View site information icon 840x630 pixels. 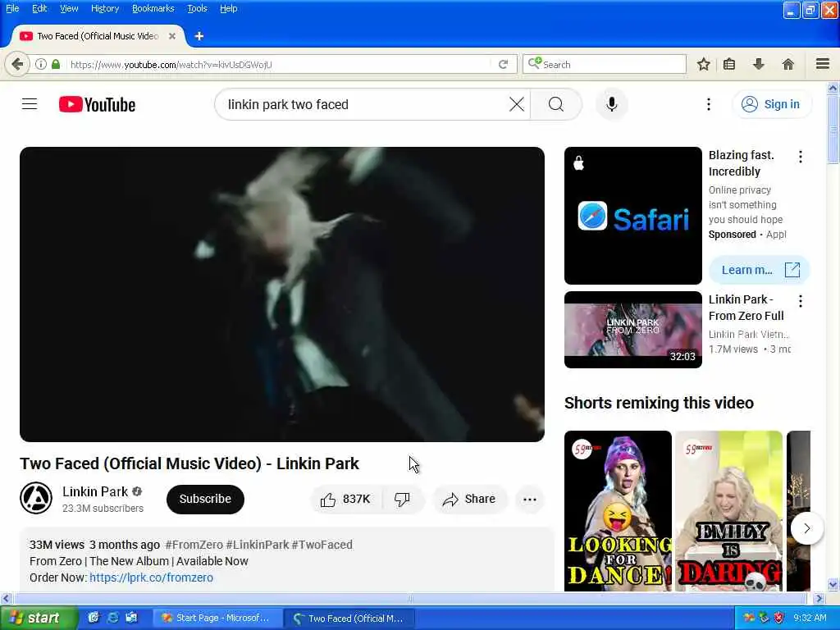[x=41, y=64]
